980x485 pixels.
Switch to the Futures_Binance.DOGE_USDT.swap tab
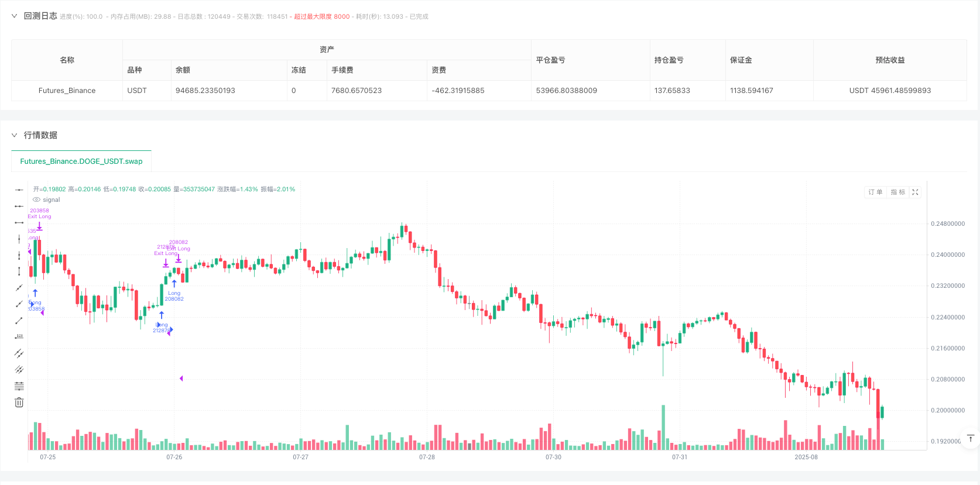point(81,161)
